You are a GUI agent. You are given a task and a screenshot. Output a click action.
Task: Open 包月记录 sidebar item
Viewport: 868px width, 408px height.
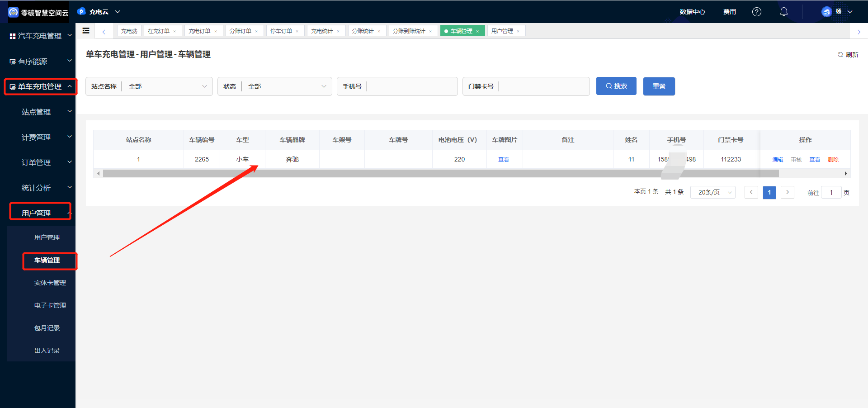47,328
